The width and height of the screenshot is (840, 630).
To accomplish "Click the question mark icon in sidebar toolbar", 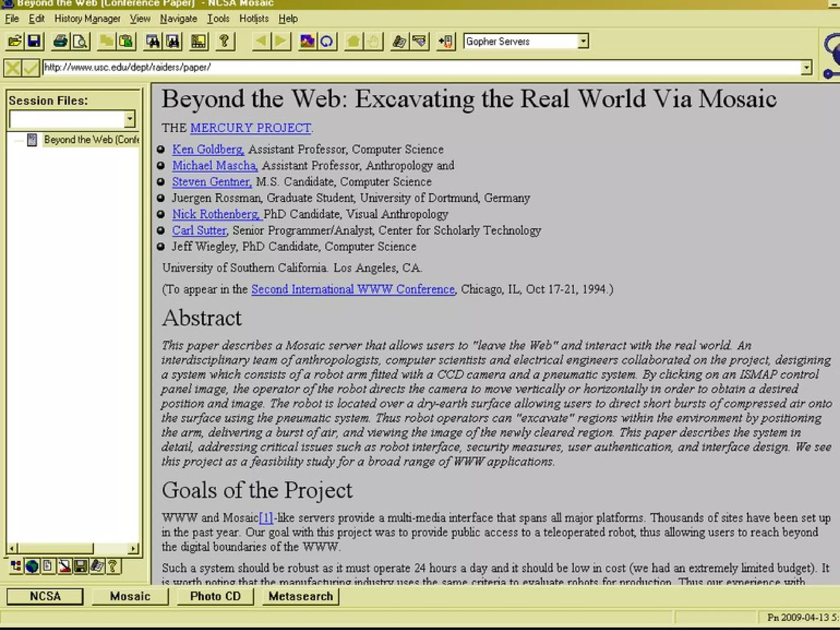I will click(x=113, y=566).
